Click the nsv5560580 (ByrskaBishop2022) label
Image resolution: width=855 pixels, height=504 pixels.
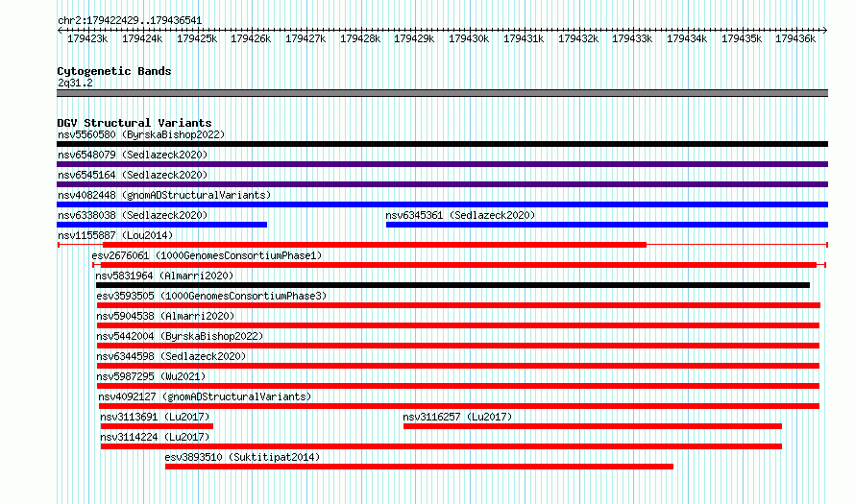(x=141, y=134)
